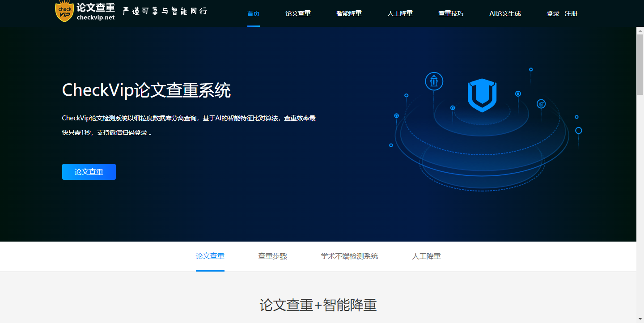Select the 查重技巧 menu item
The image size is (644, 323).
click(451, 13)
